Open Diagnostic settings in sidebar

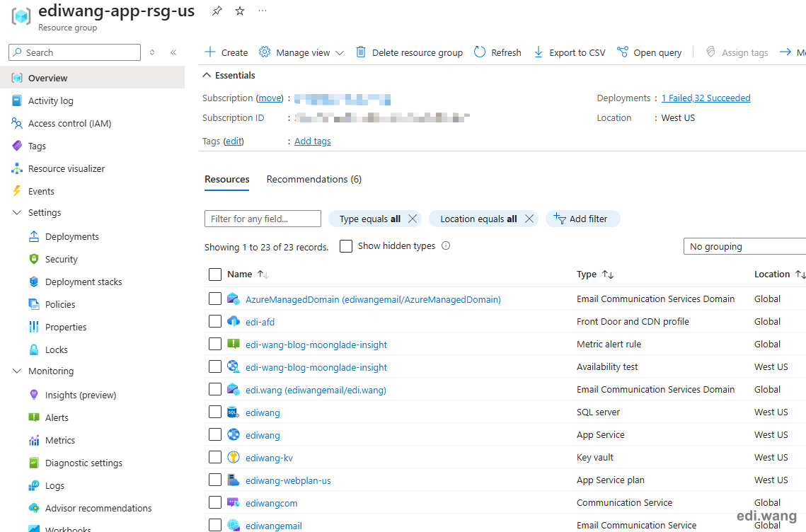coord(84,463)
